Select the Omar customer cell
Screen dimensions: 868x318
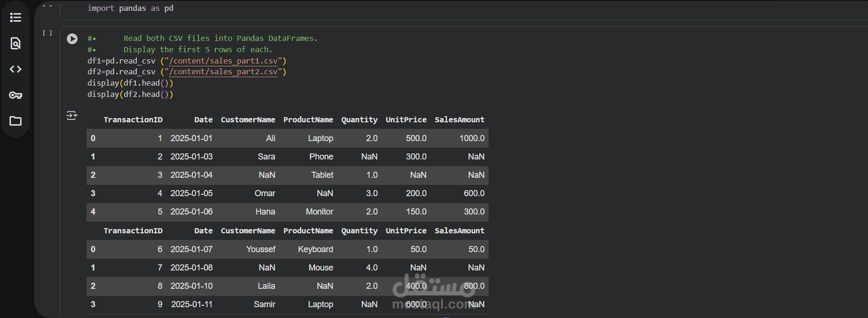(x=265, y=193)
